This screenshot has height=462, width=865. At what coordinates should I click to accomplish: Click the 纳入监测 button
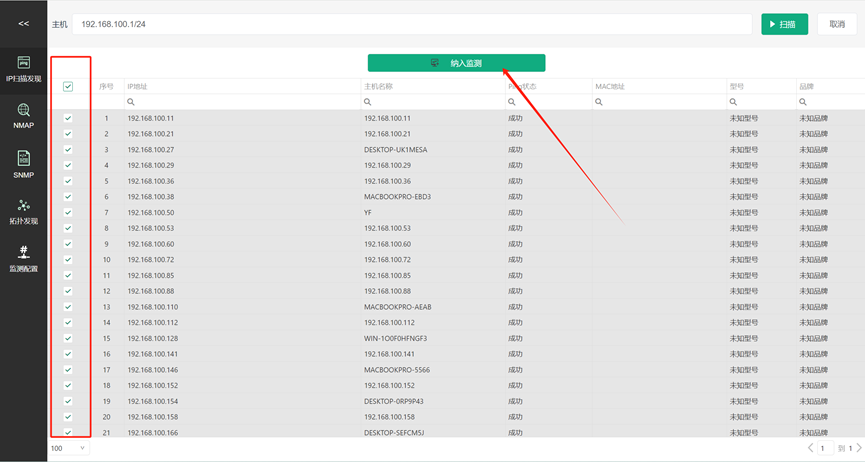pyautogui.click(x=456, y=63)
